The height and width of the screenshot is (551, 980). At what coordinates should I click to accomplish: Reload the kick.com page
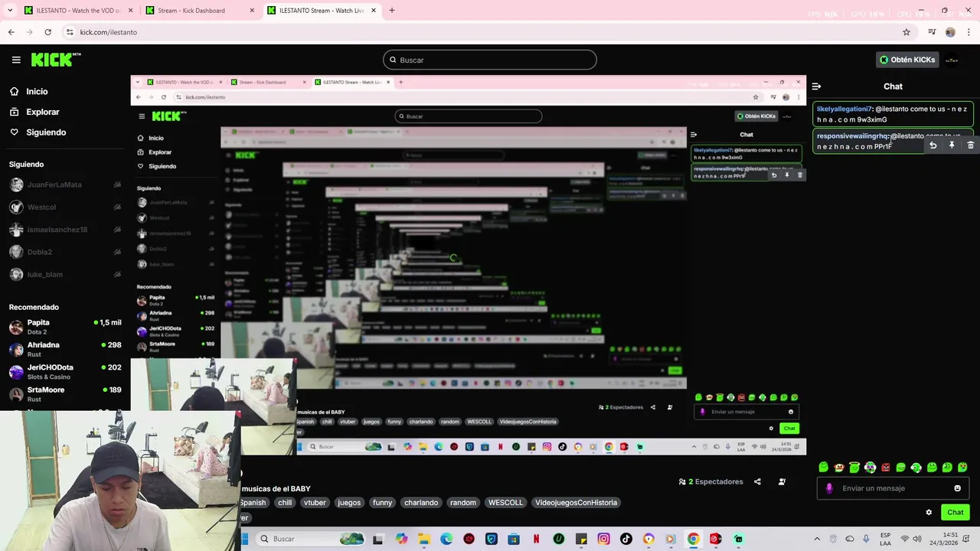click(x=47, y=32)
